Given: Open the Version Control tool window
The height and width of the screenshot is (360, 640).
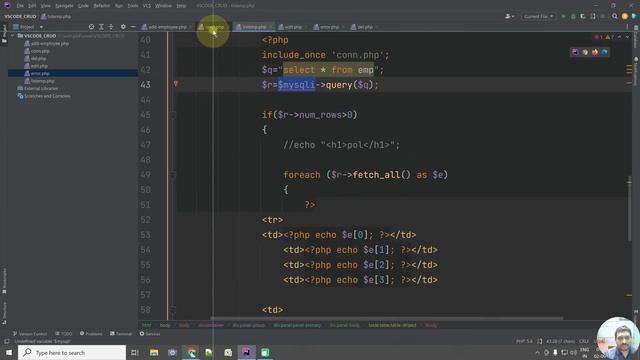Looking at the screenshot, I should (x=29, y=334).
